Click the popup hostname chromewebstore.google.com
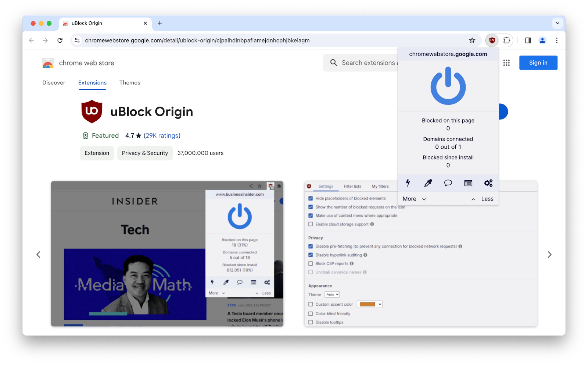The width and height of the screenshot is (588, 365). point(448,54)
